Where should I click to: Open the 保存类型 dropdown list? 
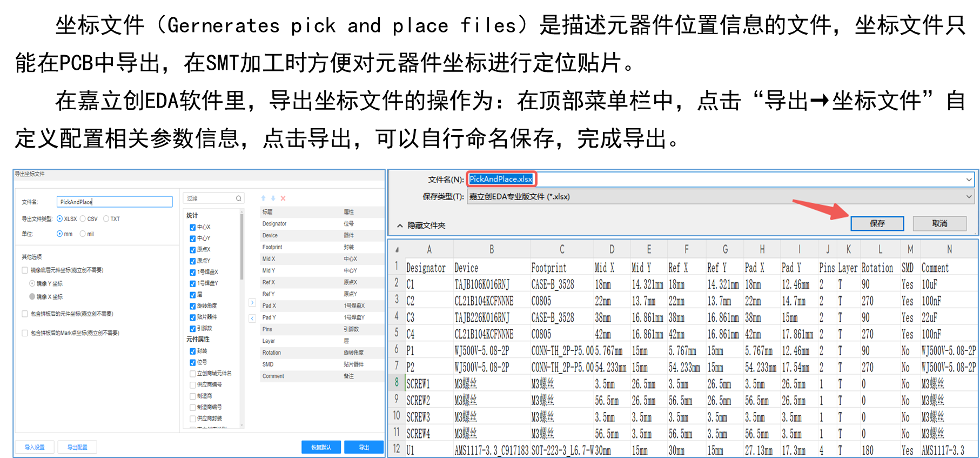pyautogui.click(x=721, y=197)
